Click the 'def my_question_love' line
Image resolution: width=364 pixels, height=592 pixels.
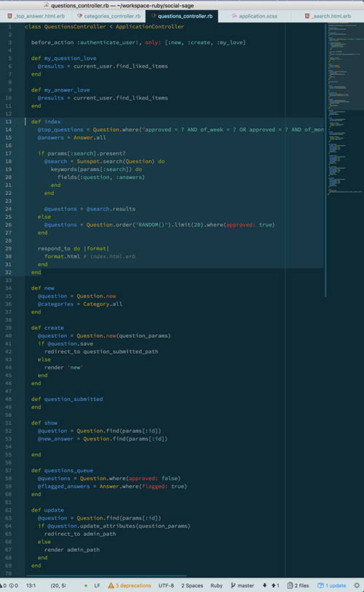coord(63,58)
